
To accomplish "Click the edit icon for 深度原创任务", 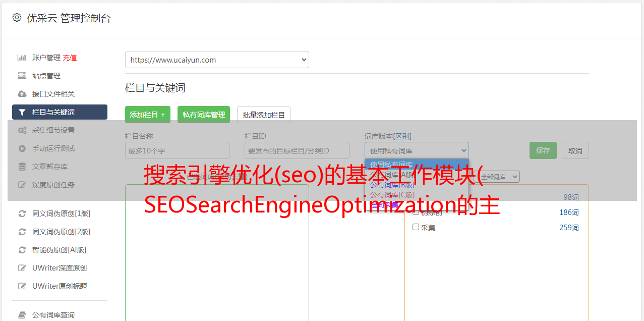I will [22, 185].
